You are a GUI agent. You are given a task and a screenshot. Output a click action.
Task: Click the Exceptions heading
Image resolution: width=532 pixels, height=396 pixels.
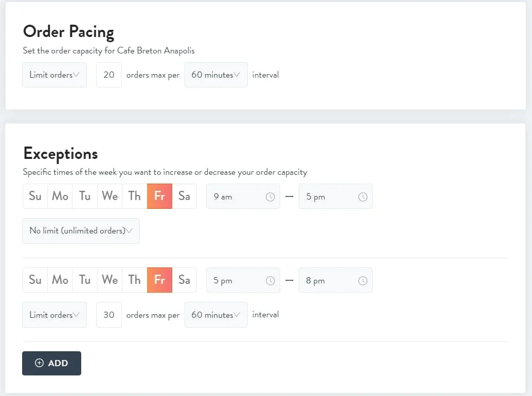click(x=61, y=154)
